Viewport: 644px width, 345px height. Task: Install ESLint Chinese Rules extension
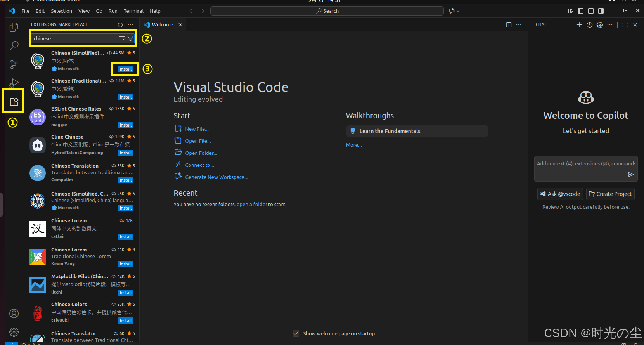(x=126, y=125)
